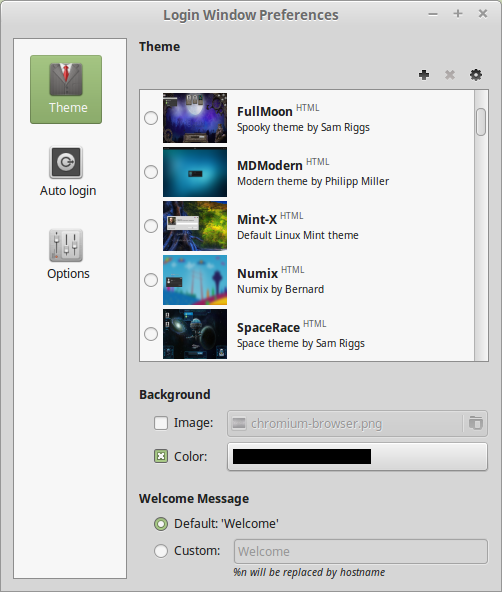Viewport: 502px width, 592px height.
Task: Open the Auto login section
Action: (67, 171)
